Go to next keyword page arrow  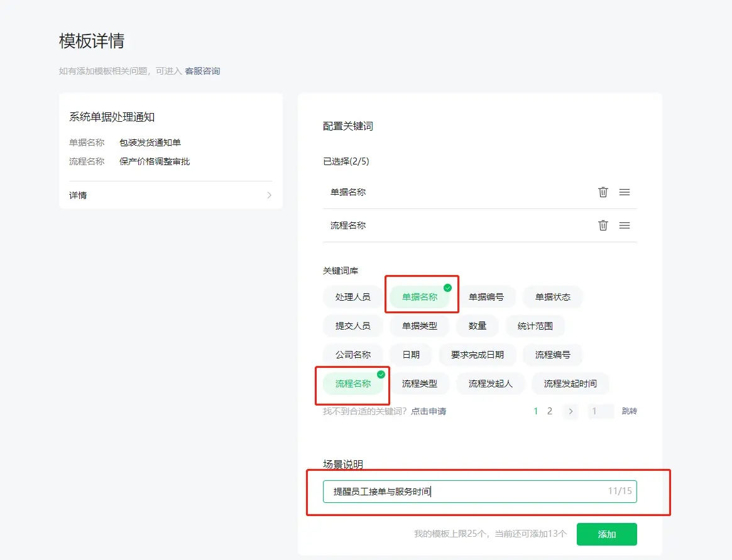click(571, 411)
